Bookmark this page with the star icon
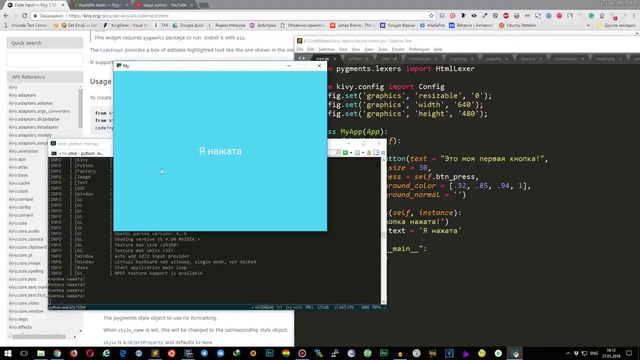Image resolution: width=640 pixels, height=360 pixels. pyautogui.click(x=431, y=16)
